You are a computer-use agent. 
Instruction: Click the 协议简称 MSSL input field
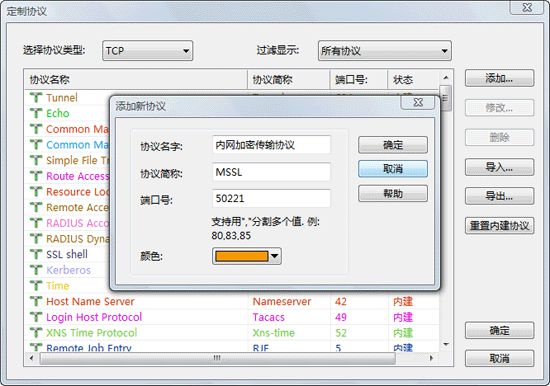(x=271, y=172)
